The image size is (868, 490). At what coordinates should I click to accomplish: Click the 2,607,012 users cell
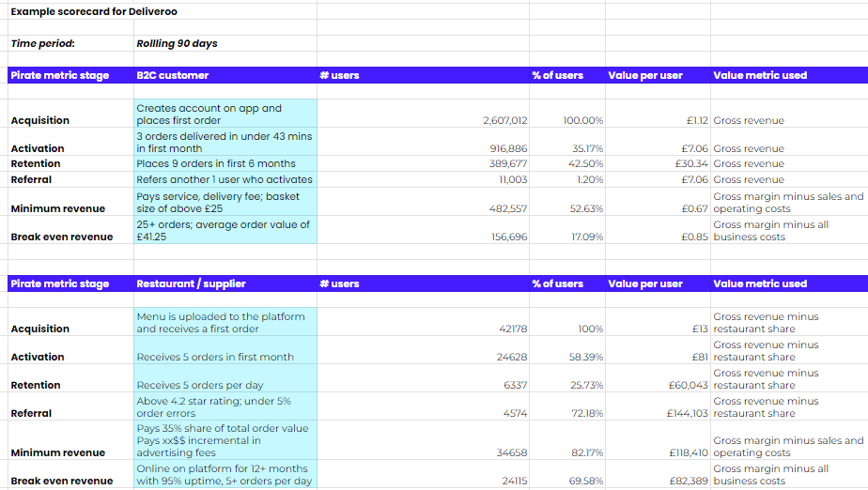pos(423,114)
